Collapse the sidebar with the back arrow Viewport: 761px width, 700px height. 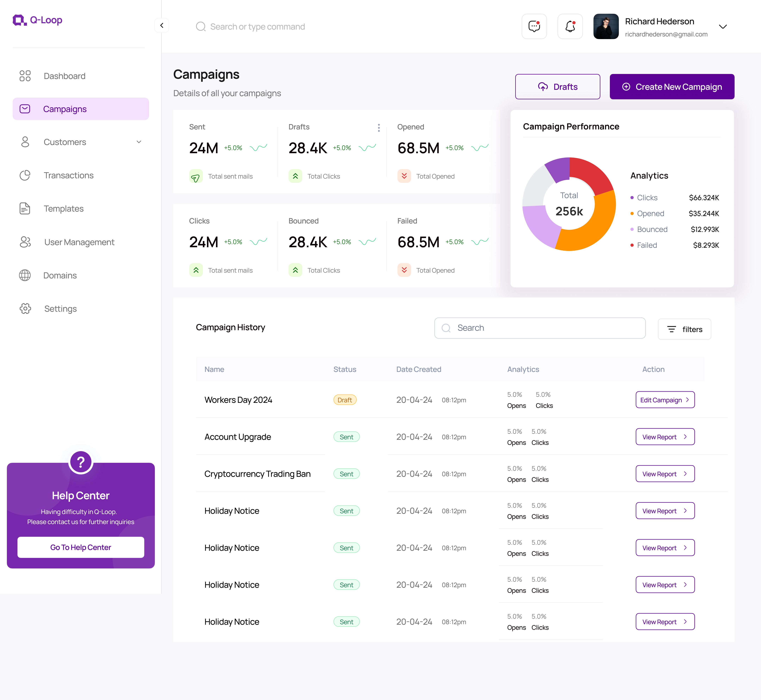[x=162, y=25]
